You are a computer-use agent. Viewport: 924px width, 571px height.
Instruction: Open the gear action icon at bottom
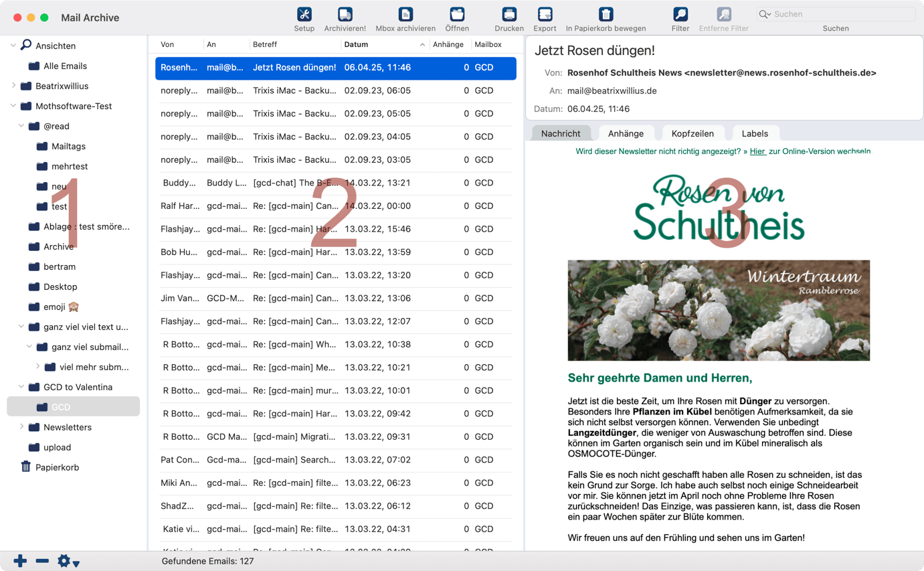(x=64, y=560)
